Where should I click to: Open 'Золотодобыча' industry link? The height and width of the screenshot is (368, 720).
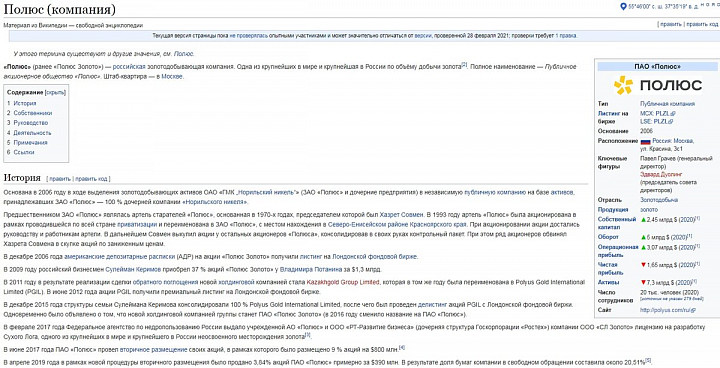tap(659, 200)
